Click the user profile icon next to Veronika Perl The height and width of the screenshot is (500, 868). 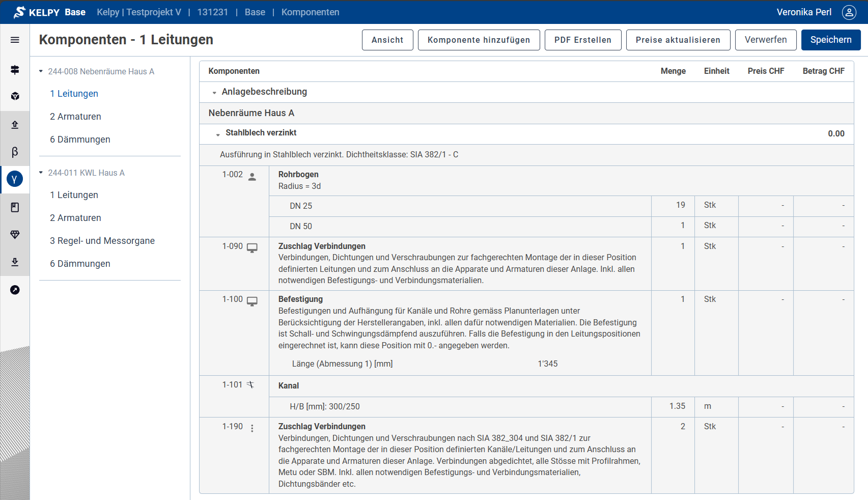pyautogui.click(x=849, y=12)
